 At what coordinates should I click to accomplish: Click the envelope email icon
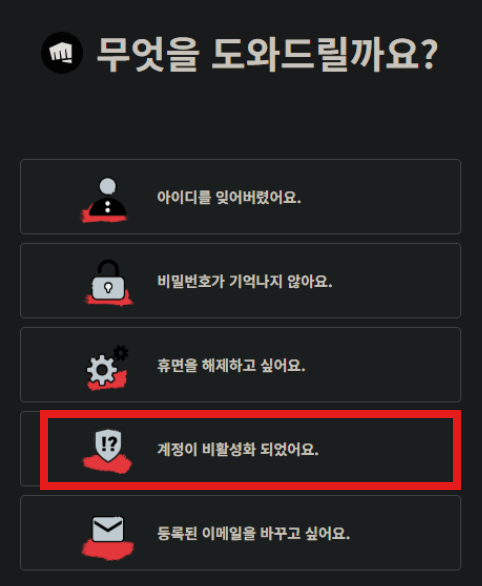(108, 529)
